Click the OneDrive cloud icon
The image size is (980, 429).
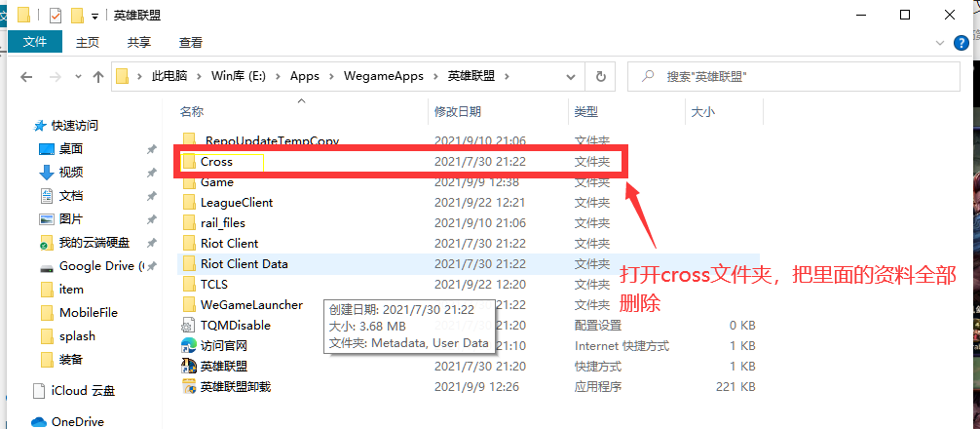click(x=39, y=421)
